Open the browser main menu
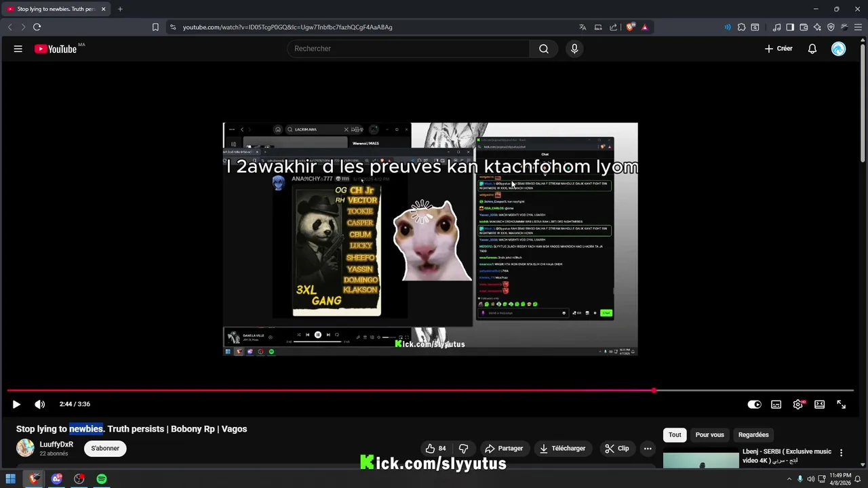This screenshot has width=868, height=488. [858, 27]
